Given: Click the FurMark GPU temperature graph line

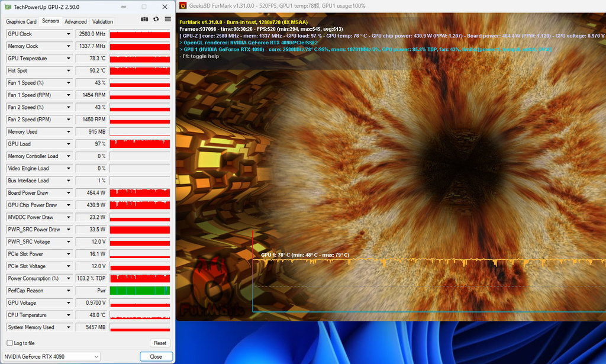Looking at the screenshot, I should 429,262.
